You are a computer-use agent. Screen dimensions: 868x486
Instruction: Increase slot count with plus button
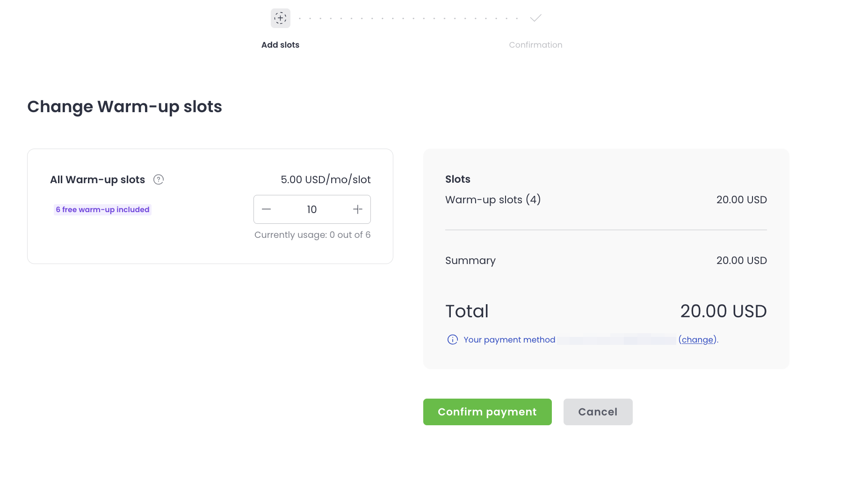point(358,209)
